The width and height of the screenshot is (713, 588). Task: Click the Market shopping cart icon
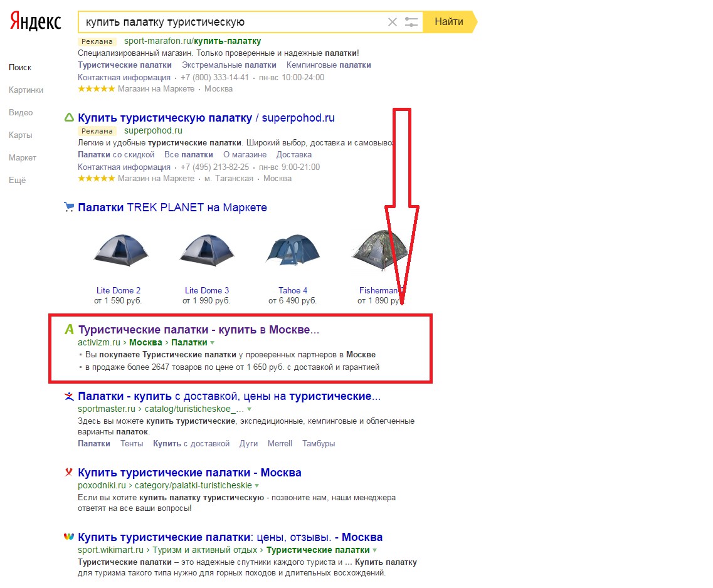(x=69, y=207)
